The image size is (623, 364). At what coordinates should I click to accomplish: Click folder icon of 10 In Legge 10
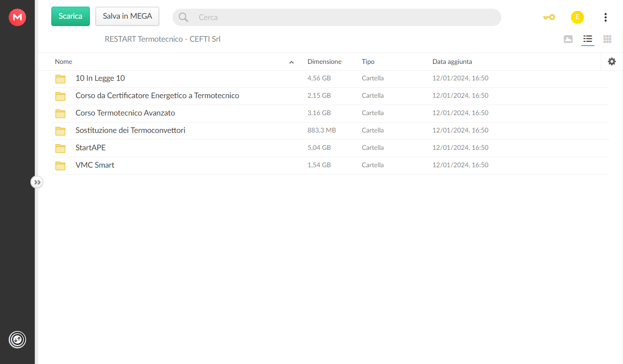tap(60, 79)
